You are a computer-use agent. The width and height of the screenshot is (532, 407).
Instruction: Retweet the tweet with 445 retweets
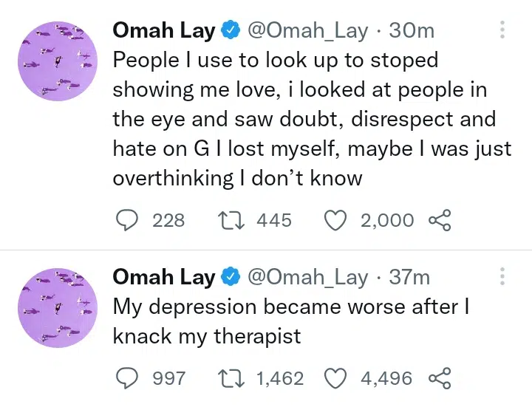232,220
